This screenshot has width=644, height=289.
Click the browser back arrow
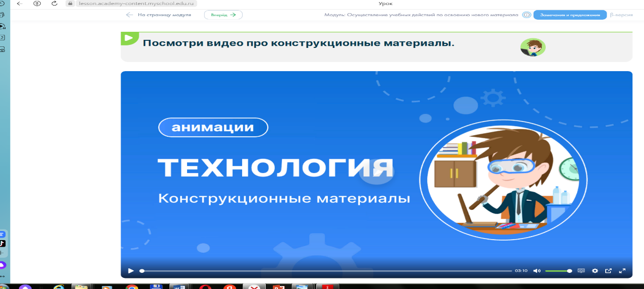pos(20,3)
